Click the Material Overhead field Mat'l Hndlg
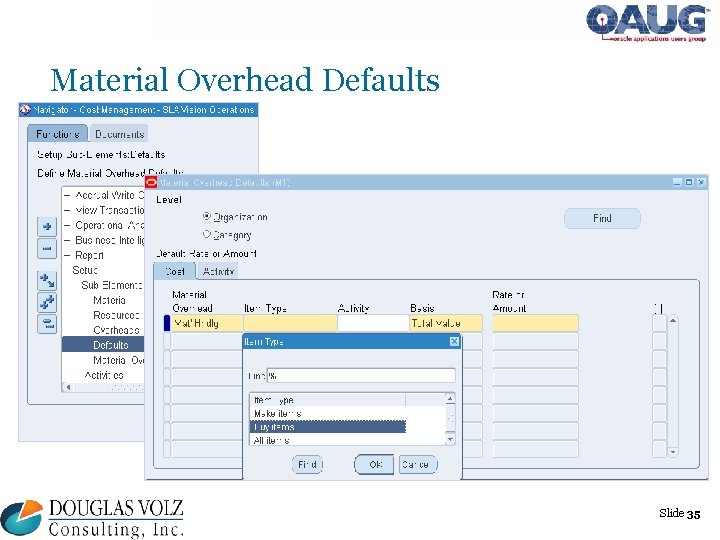The width and height of the screenshot is (720, 540). coord(207,323)
